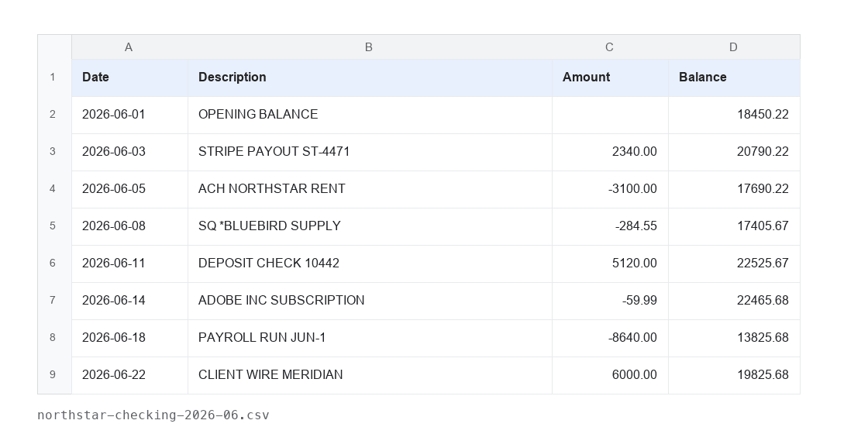Select row 7 header number
The height and width of the screenshot is (434, 868).
(54, 301)
